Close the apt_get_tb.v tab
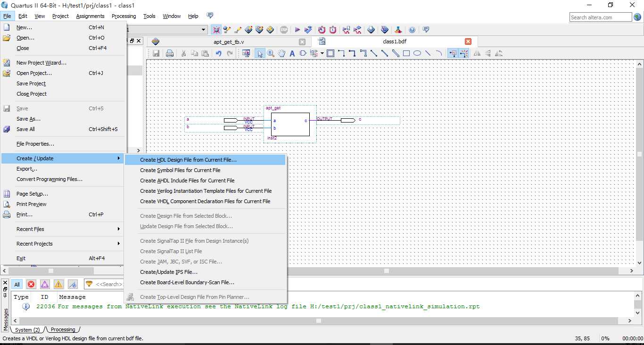This screenshot has width=644, height=345. pyautogui.click(x=302, y=41)
